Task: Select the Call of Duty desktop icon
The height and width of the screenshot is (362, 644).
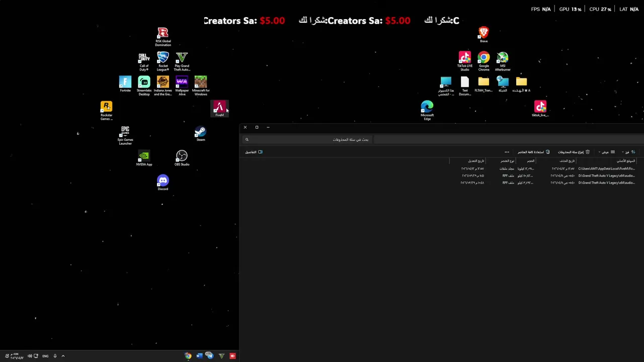Action: coord(144,62)
